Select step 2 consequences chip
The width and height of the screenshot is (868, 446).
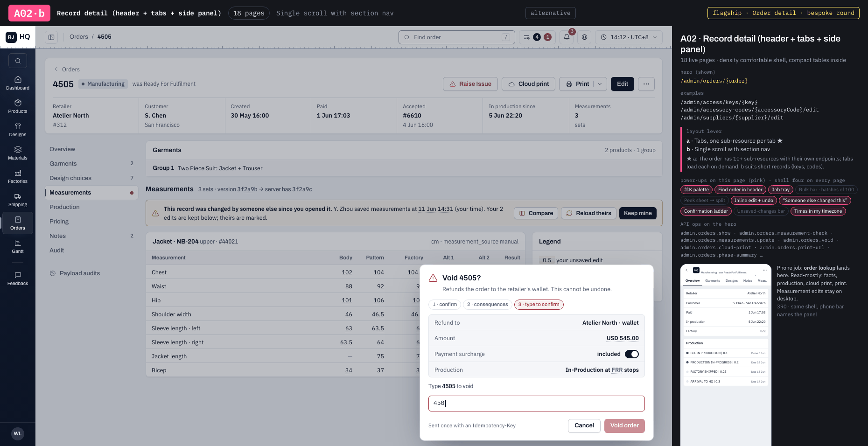point(488,305)
